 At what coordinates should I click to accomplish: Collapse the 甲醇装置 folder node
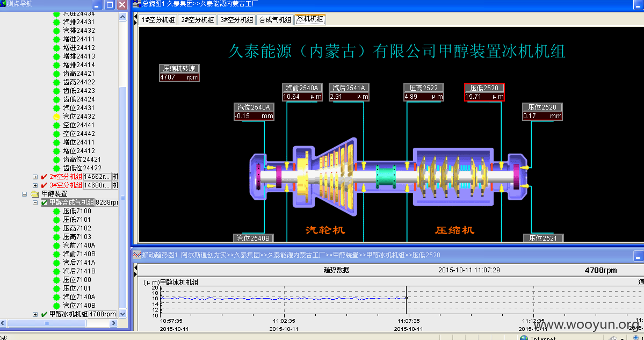[25, 194]
